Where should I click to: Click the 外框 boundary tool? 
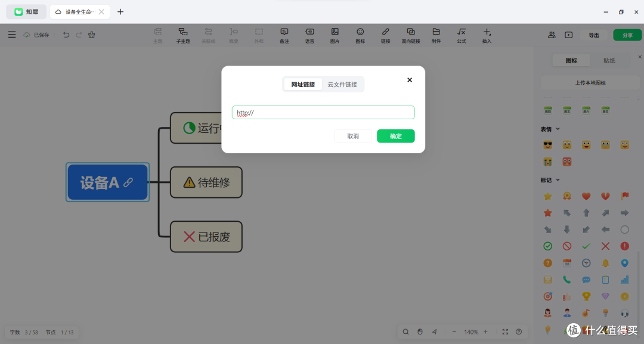(259, 36)
